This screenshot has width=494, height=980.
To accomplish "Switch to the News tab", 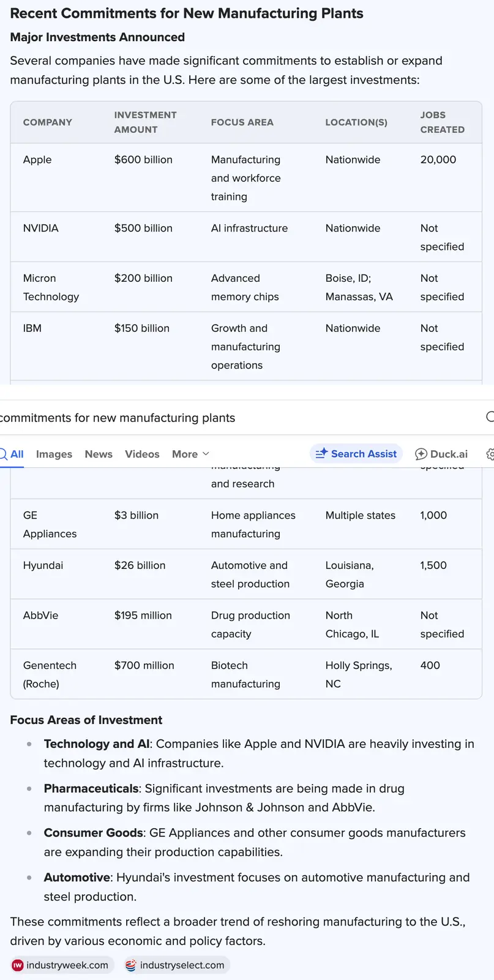I will tap(99, 454).
